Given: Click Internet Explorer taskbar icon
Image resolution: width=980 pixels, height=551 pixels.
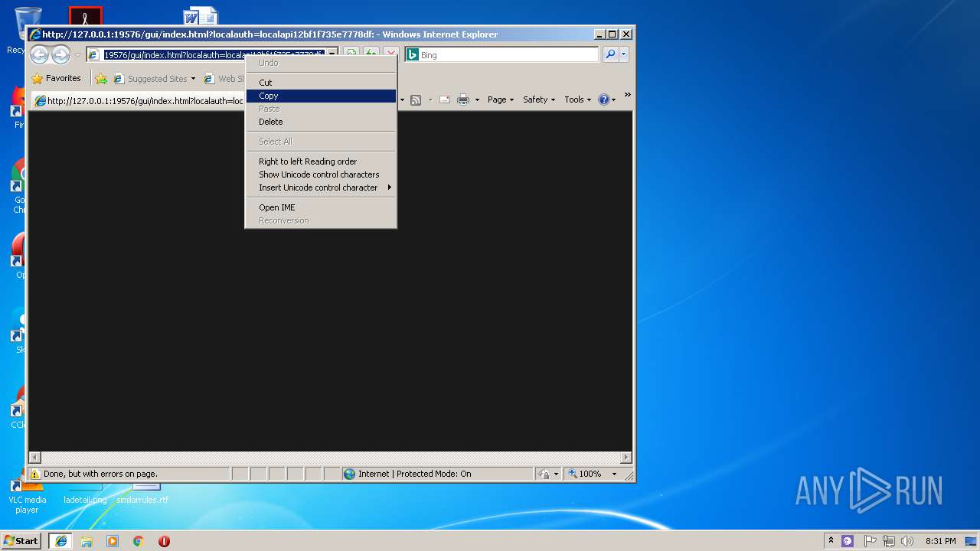Looking at the screenshot, I should (x=61, y=540).
